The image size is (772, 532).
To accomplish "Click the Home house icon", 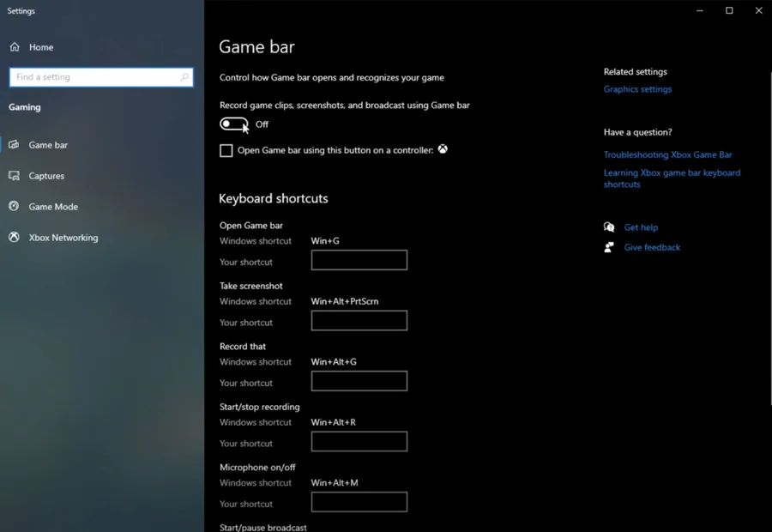I will point(15,47).
